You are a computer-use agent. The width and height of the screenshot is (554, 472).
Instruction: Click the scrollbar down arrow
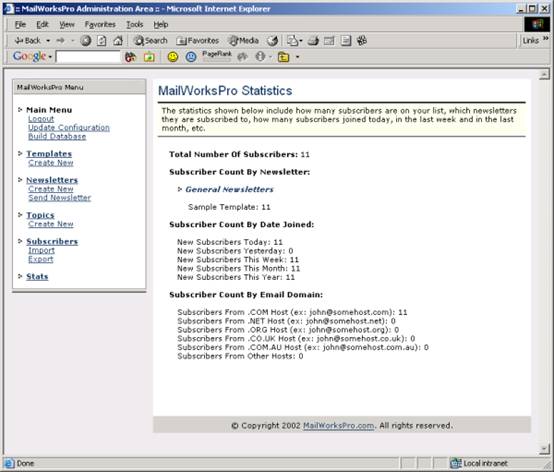(x=544, y=449)
